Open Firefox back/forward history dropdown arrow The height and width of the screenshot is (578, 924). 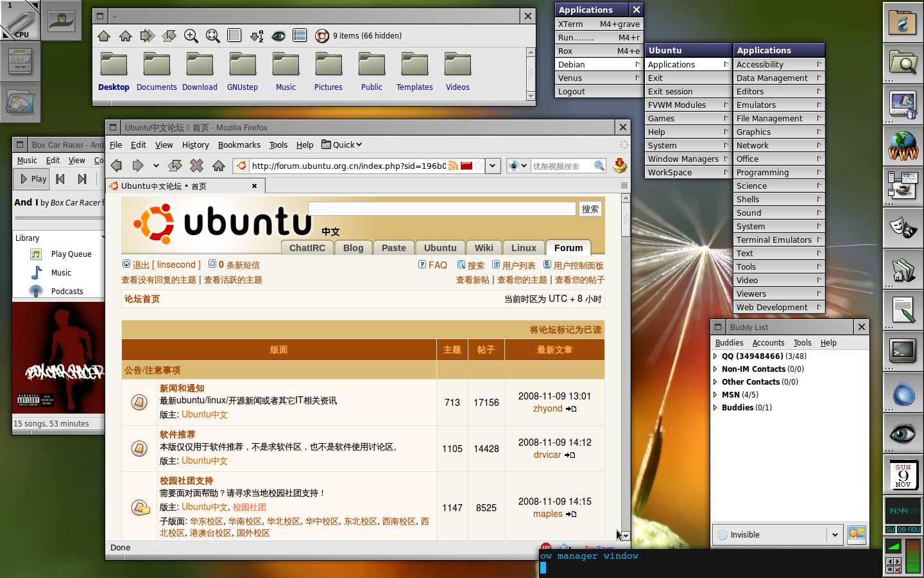(x=156, y=166)
